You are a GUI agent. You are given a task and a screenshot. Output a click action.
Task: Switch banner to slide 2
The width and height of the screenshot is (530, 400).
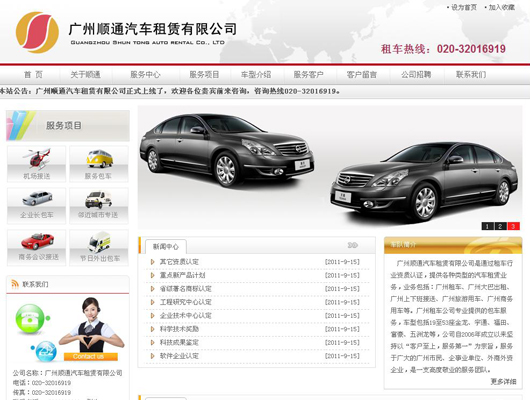(500, 226)
